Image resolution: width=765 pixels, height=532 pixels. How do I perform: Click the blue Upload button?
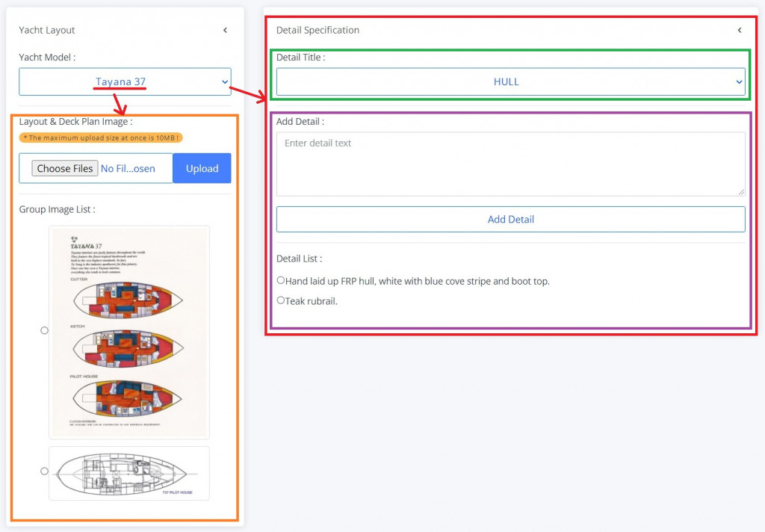point(202,168)
